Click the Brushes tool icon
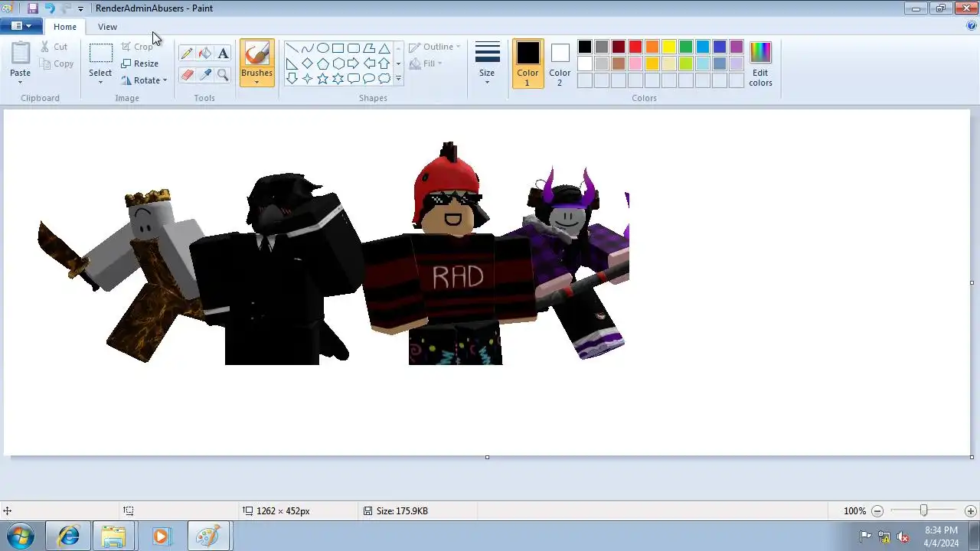Viewport: 980px width, 551px height. (256, 54)
